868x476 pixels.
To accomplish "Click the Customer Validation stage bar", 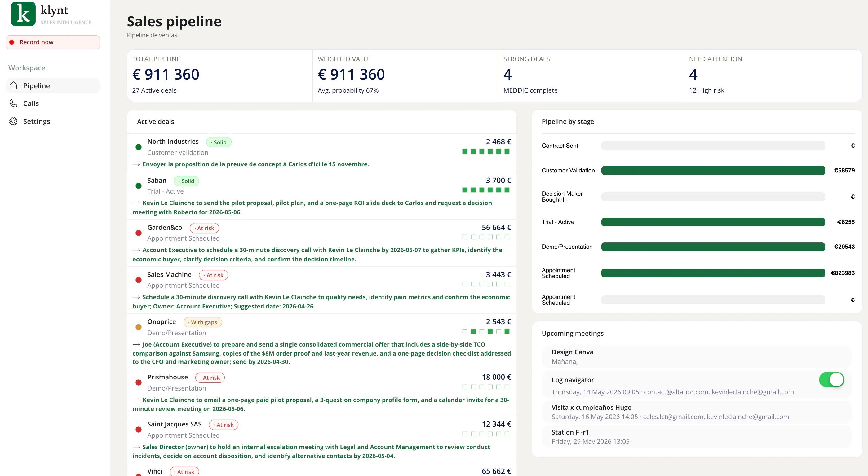I will point(713,170).
